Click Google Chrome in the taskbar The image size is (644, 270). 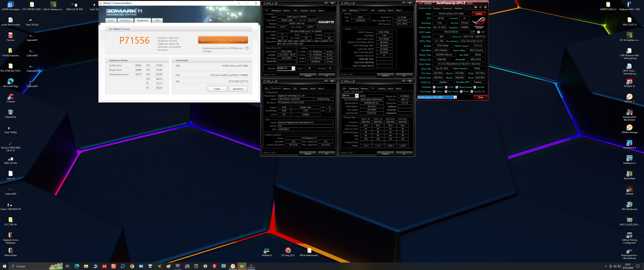click(132, 266)
